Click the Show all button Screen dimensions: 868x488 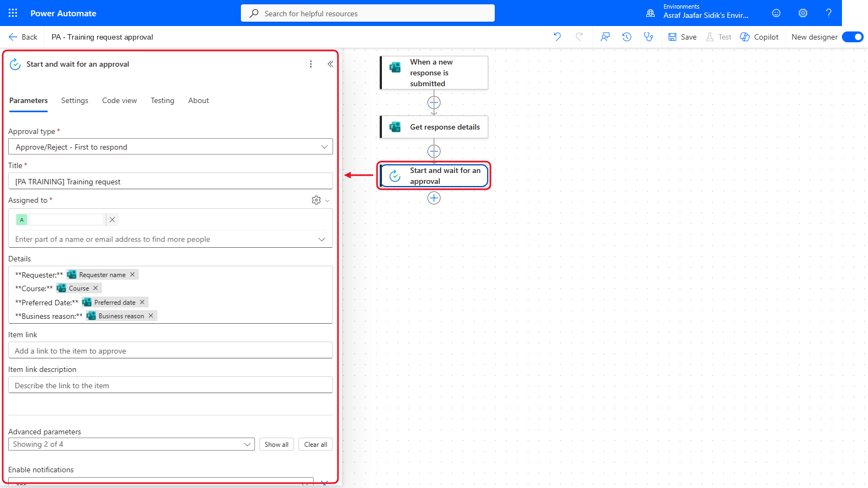(276, 444)
